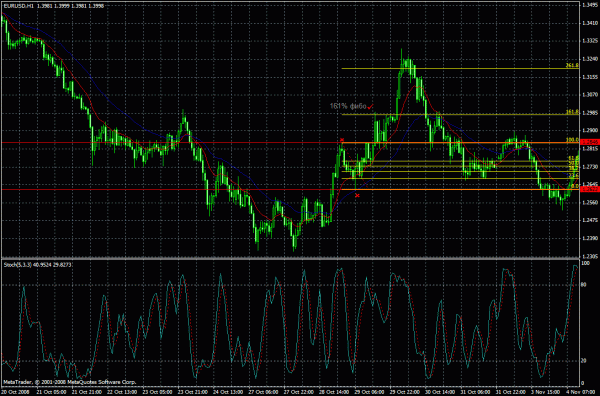Click the '23 Oct 21:00' time axis label

(192, 392)
